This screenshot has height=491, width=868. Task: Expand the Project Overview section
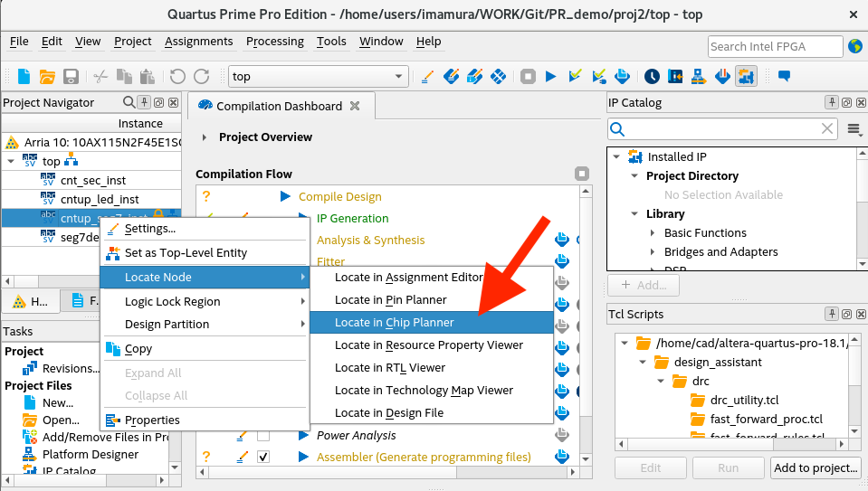click(x=205, y=137)
